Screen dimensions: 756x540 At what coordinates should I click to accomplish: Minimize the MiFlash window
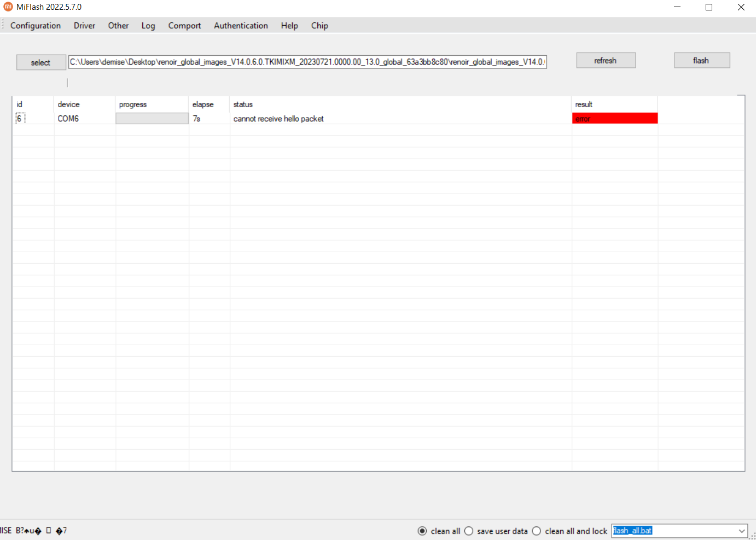tap(677, 7)
